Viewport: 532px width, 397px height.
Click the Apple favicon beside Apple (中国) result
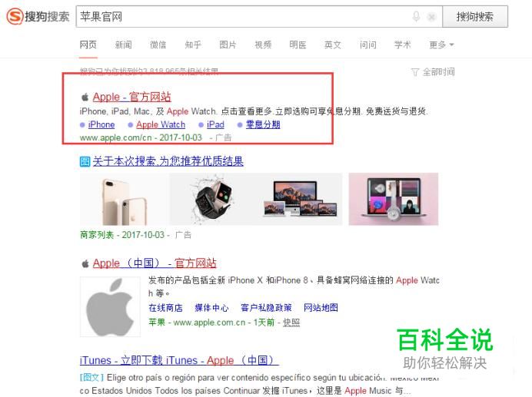(85, 263)
